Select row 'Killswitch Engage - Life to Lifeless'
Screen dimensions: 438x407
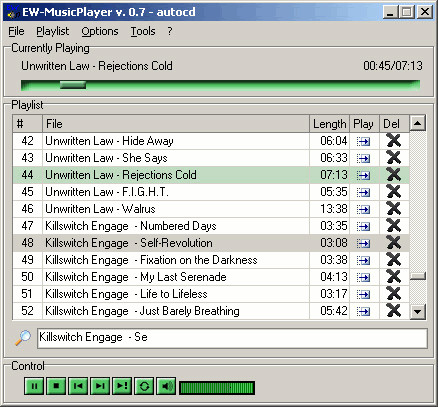pos(211,294)
